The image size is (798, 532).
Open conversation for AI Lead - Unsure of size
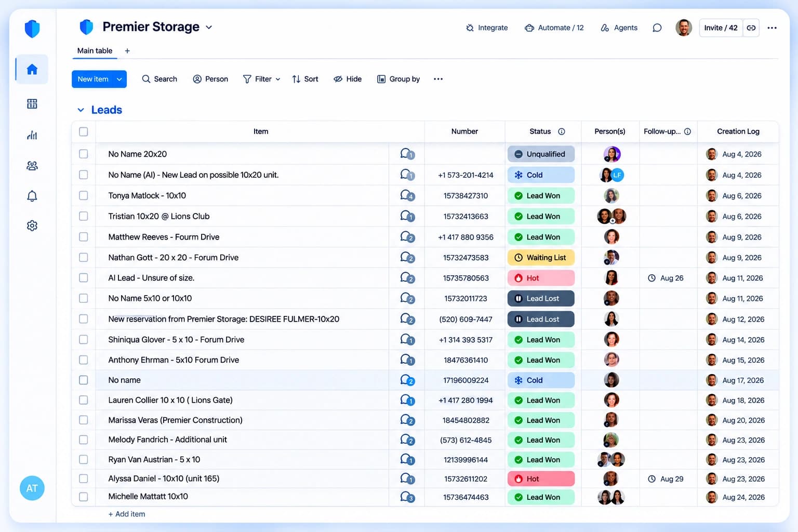pyautogui.click(x=407, y=278)
